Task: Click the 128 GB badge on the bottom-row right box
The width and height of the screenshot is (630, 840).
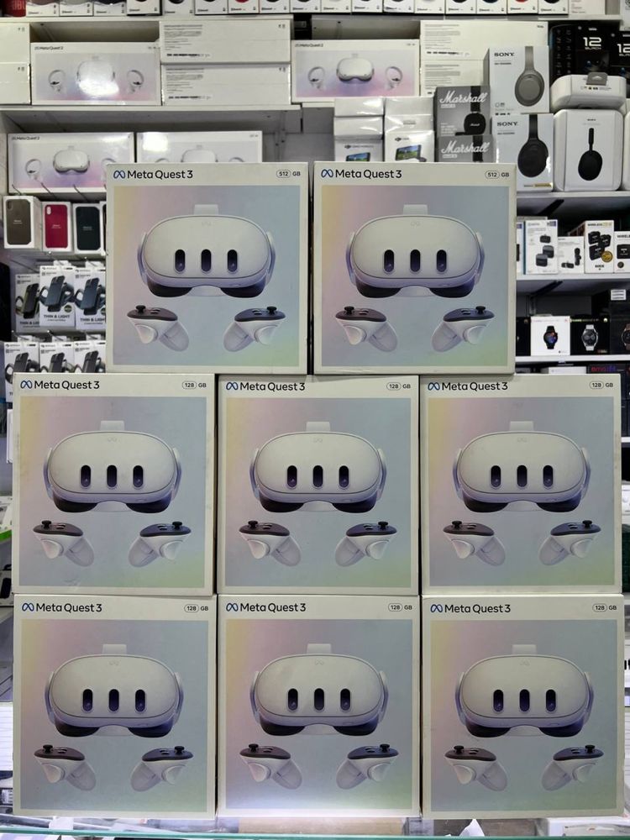Action: [606, 607]
